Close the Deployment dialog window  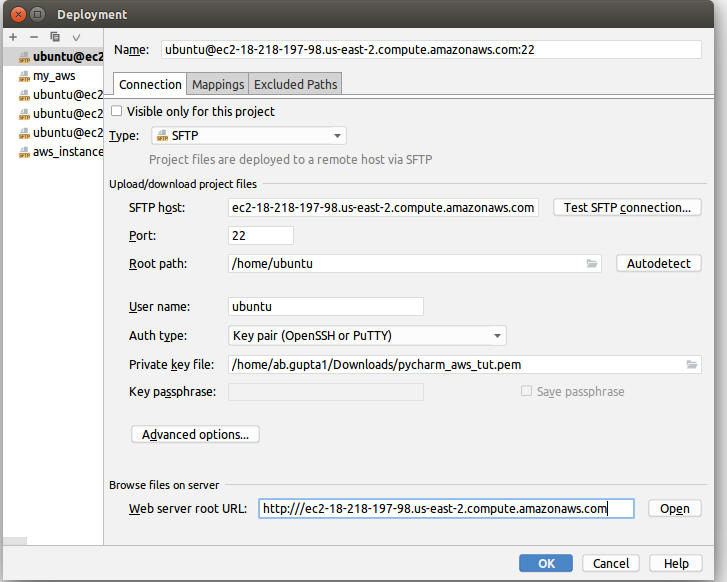pyautogui.click(x=18, y=14)
